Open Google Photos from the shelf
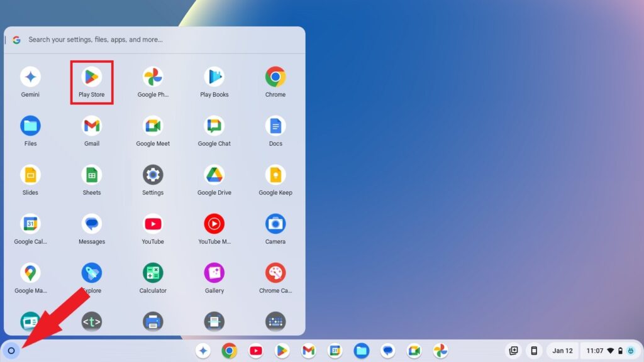This screenshot has height=362, width=644. click(x=440, y=351)
